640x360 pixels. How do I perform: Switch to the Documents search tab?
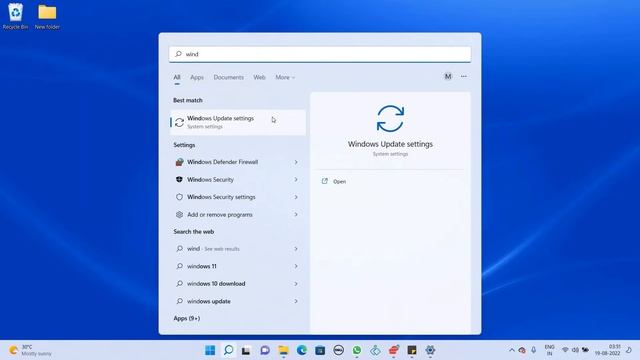point(229,77)
